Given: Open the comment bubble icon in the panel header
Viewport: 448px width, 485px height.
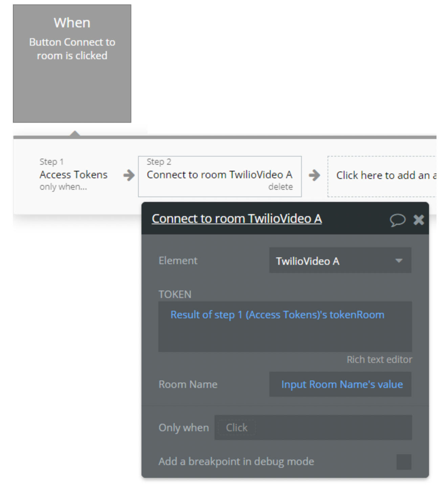Looking at the screenshot, I should tap(397, 220).
